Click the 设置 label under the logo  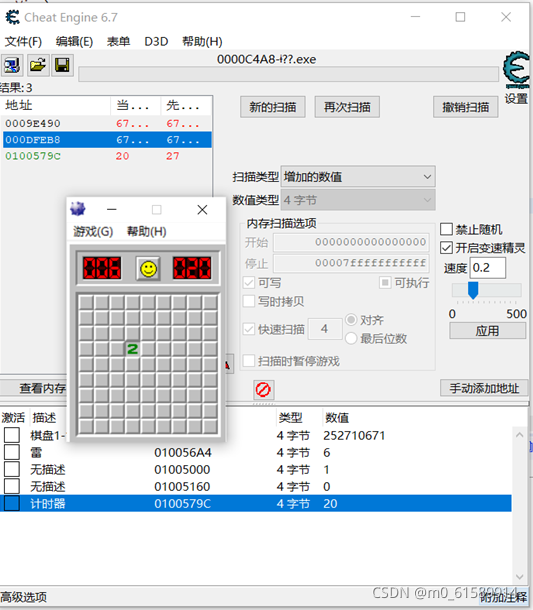pos(517,99)
